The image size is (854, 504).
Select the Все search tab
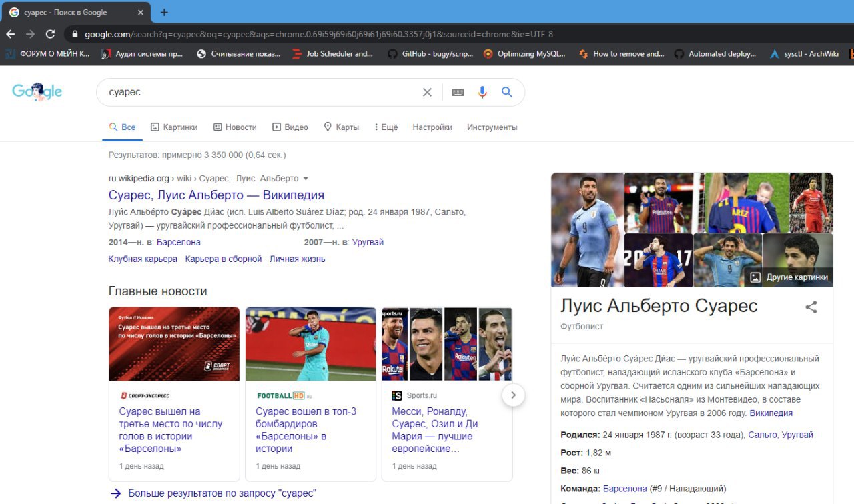[123, 127]
